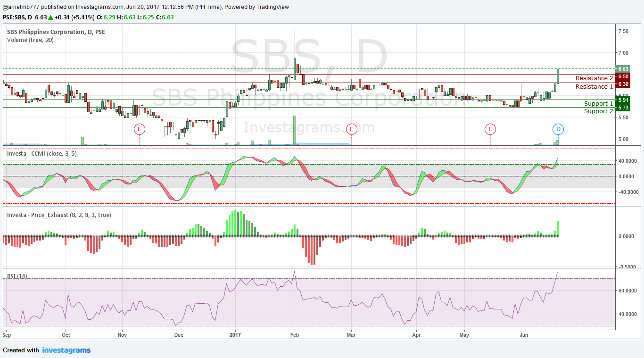The image size is (644, 358).
Task: Click the -0.5000 Price_Exhaust axis label
Action: [628, 267]
